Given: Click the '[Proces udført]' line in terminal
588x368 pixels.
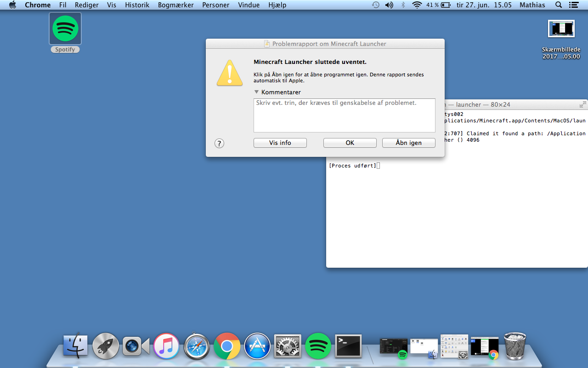Looking at the screenshot, I should point(353,166).
